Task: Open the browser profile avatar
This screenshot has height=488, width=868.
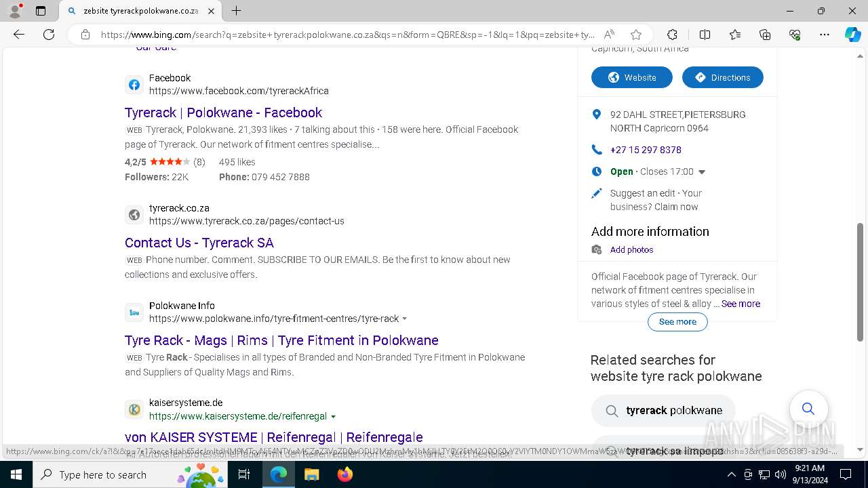Action: click(15, 11)
